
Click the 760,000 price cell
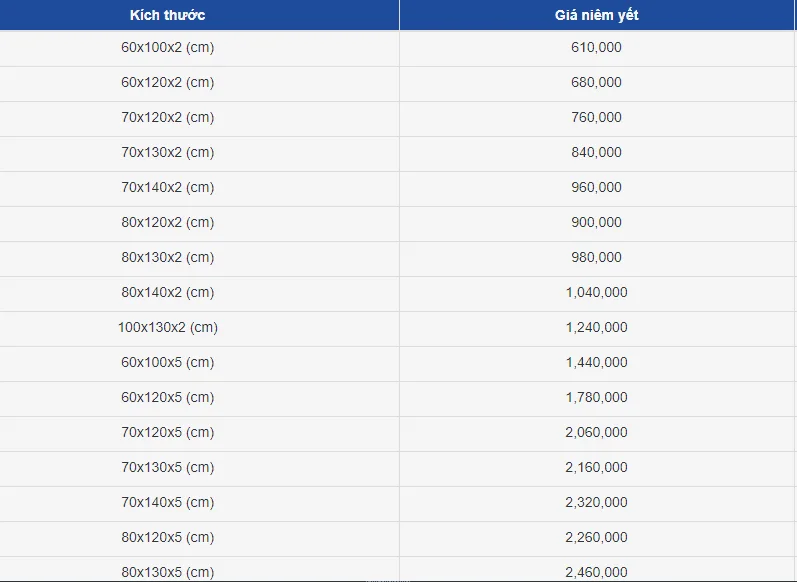597,117
